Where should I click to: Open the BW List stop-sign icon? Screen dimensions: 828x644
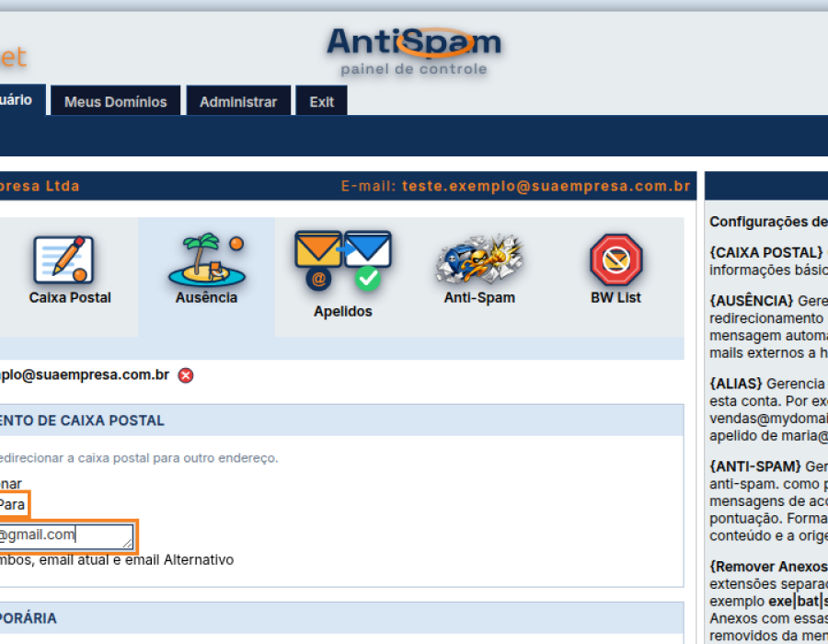[615, 259]
